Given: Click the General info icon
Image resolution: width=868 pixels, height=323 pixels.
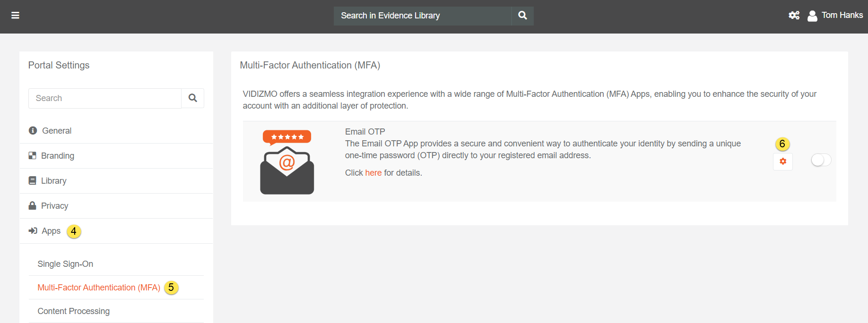Looking at the screenshot, I should point(33,131).
